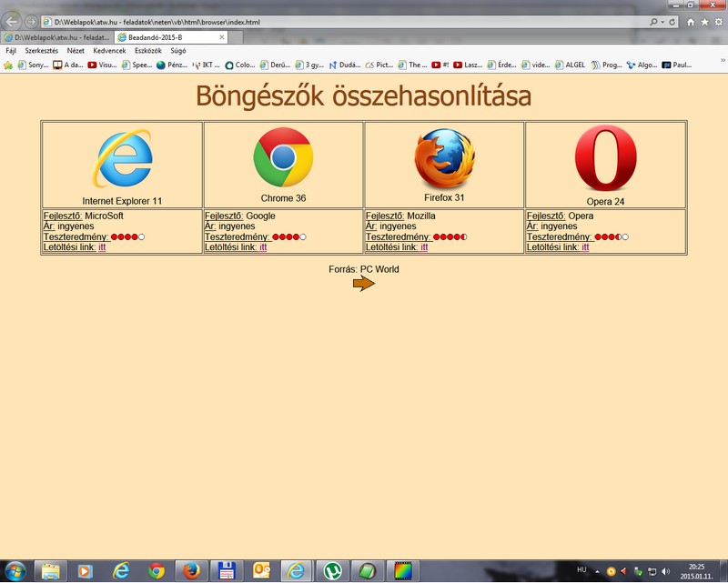The height and width of the screenshot is (583, 728).
Task: Open the Spee... bookmark
Action: (x=137, y=65)
